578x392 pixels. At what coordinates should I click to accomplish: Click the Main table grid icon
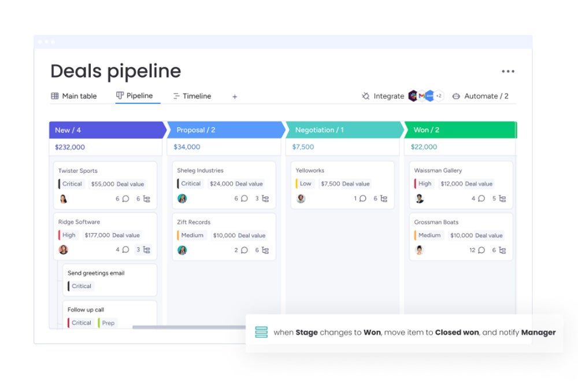tap(54, 96)
